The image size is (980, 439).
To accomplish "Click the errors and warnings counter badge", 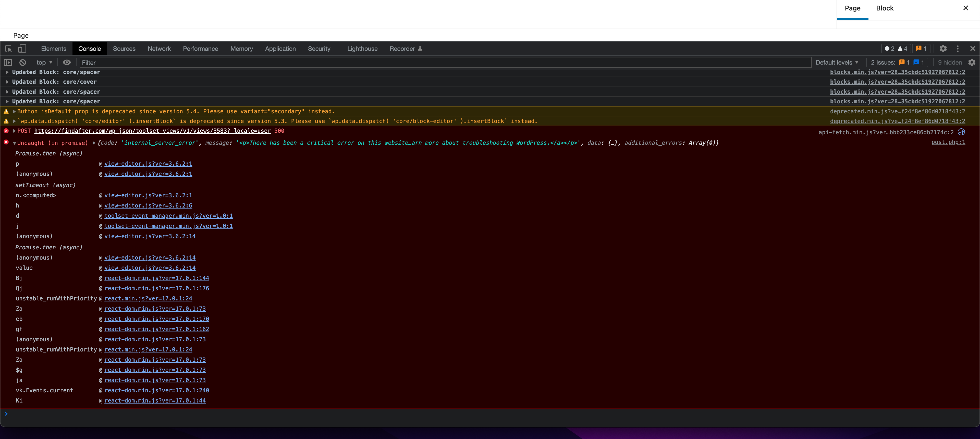I will 896,49.
